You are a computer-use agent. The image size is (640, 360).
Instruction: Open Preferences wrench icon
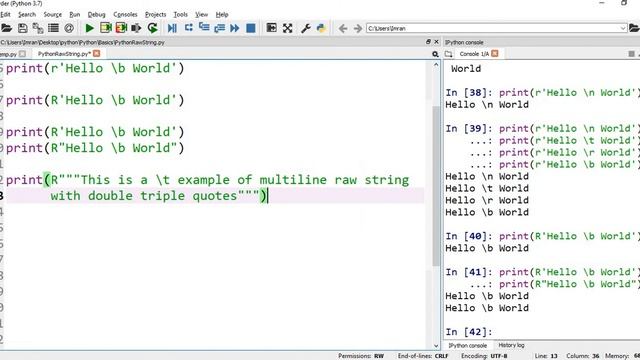click(305, 28)
